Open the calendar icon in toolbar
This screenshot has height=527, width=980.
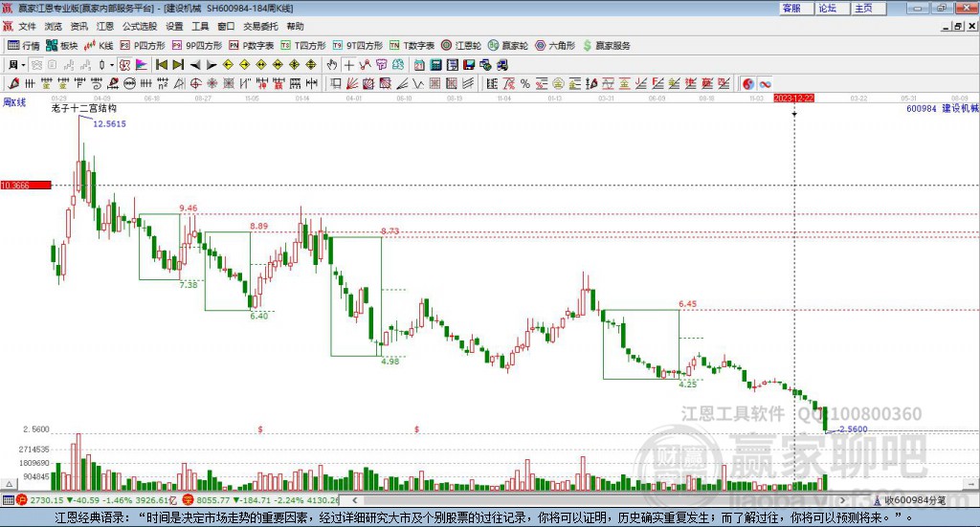tap(419, 65)
